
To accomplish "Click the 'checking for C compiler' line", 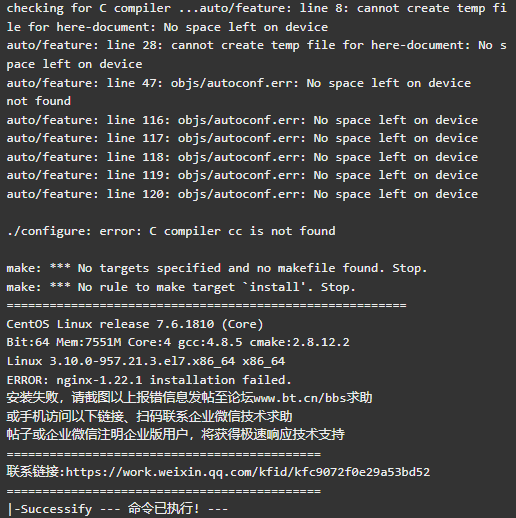I will pos(257,17).
